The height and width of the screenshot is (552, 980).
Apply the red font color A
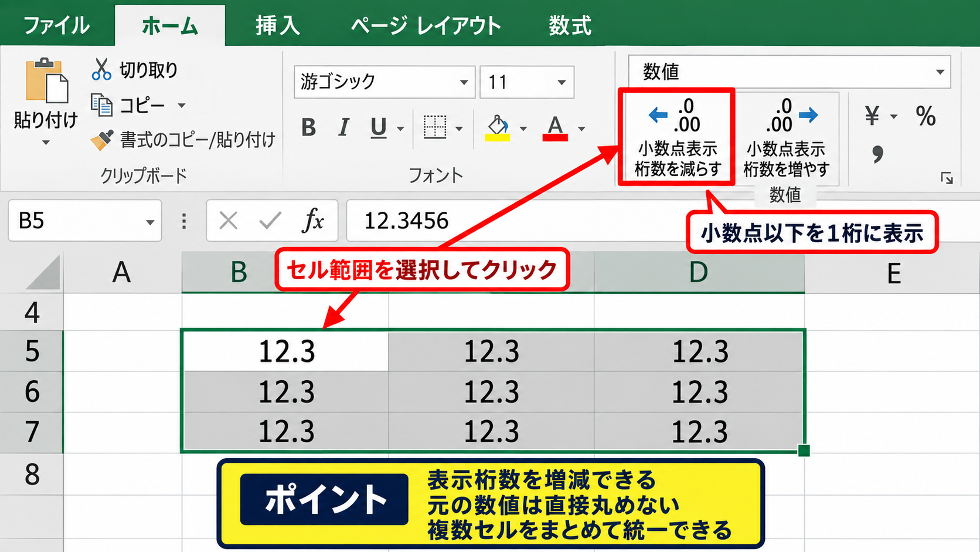click(555, 127)
